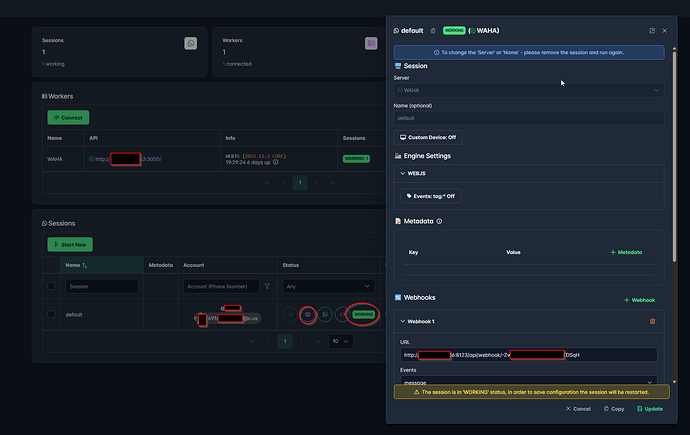Copy the default session name in dialog header
The image size is (690, 435).
pos(433,31)
